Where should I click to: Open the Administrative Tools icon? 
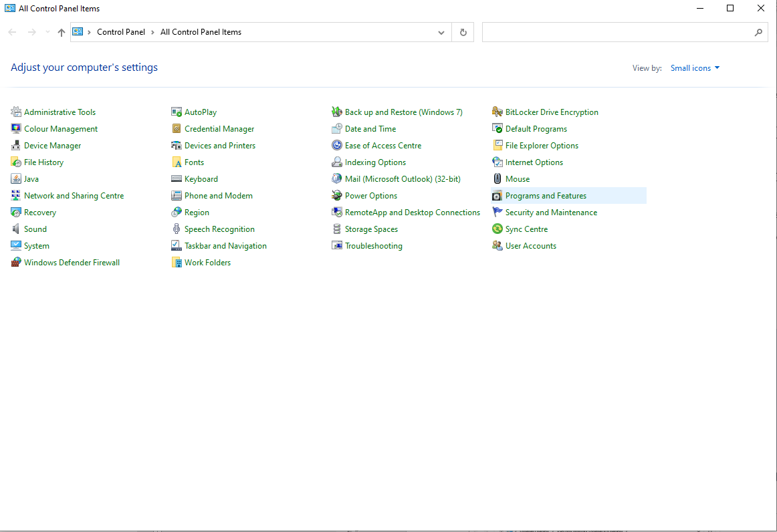coord(16,112)
